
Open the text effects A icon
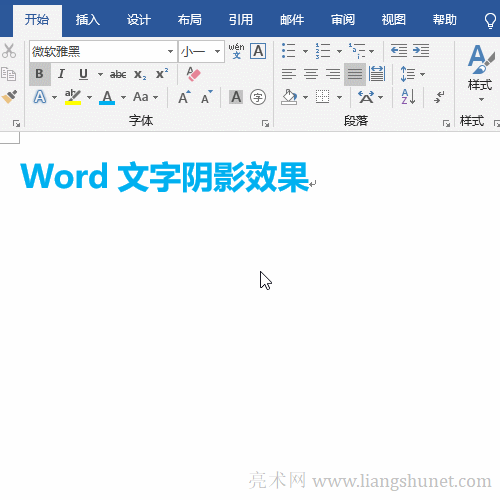[x=40, y=97]
